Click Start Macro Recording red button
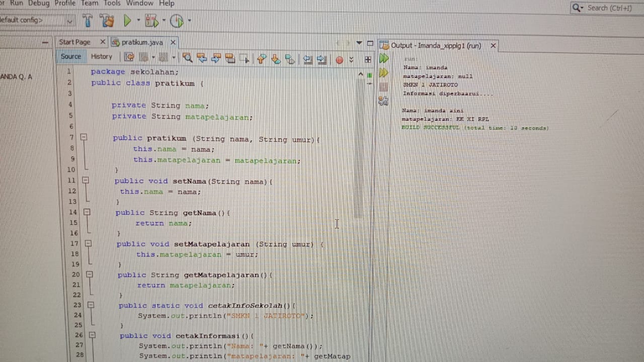 (339, 60)
